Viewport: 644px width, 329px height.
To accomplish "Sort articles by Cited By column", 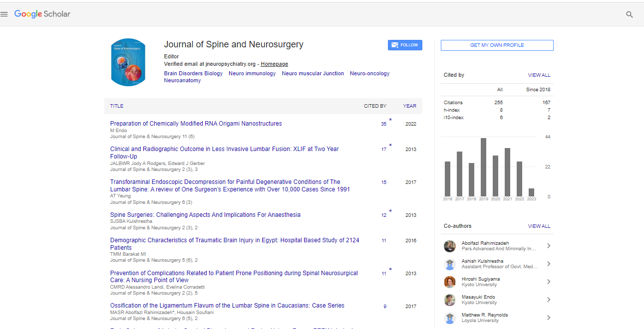I will (375, 106).
